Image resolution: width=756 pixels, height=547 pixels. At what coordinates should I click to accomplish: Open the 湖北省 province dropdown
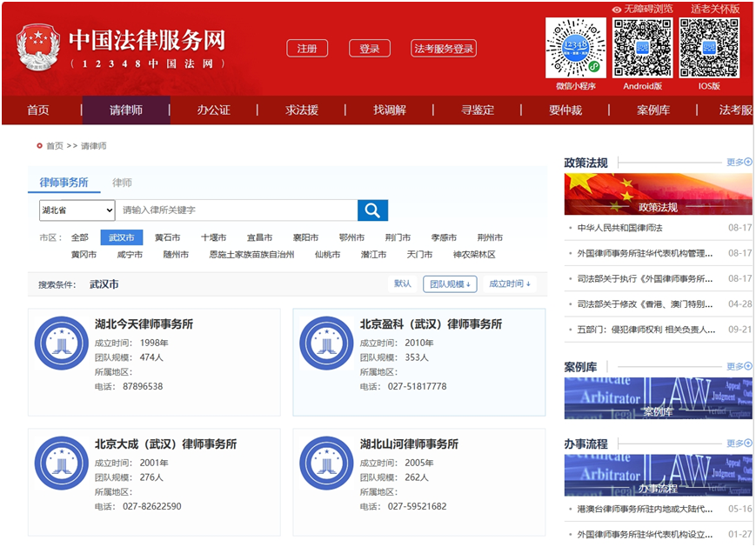(x=77, y=210)
